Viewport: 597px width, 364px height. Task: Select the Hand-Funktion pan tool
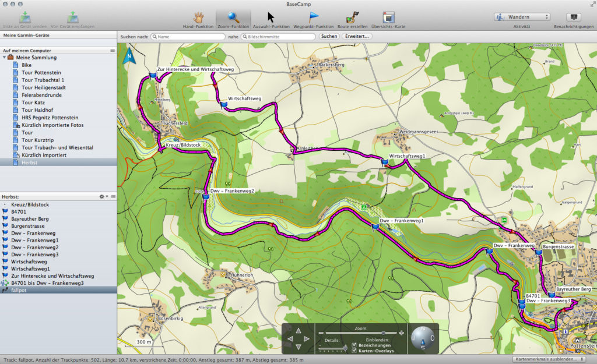(199, 17)
